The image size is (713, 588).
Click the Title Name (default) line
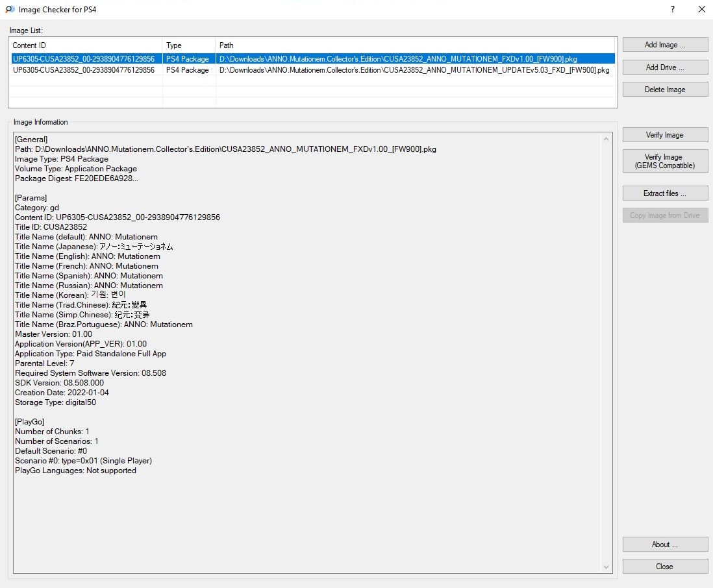click(86, 237)
